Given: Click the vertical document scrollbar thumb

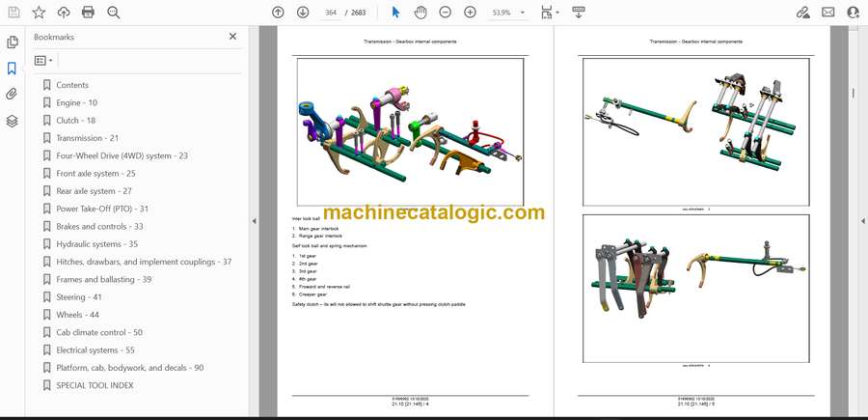Looking at the screenshot, I should [854, 95].
